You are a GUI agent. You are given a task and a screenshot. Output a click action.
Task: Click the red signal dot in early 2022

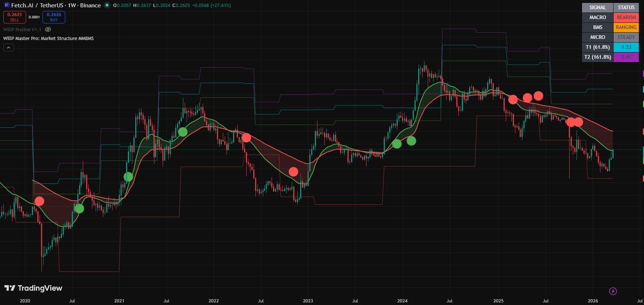coord(246,137)
